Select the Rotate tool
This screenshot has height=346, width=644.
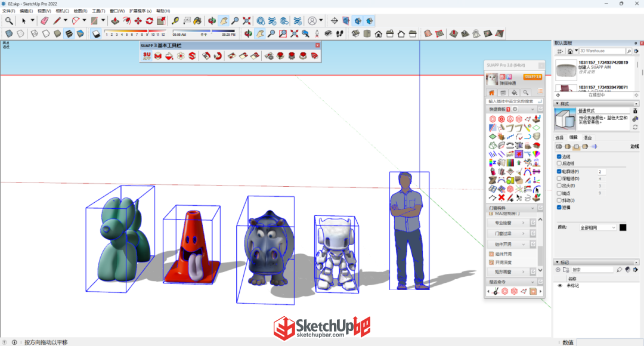pos(150,20)
